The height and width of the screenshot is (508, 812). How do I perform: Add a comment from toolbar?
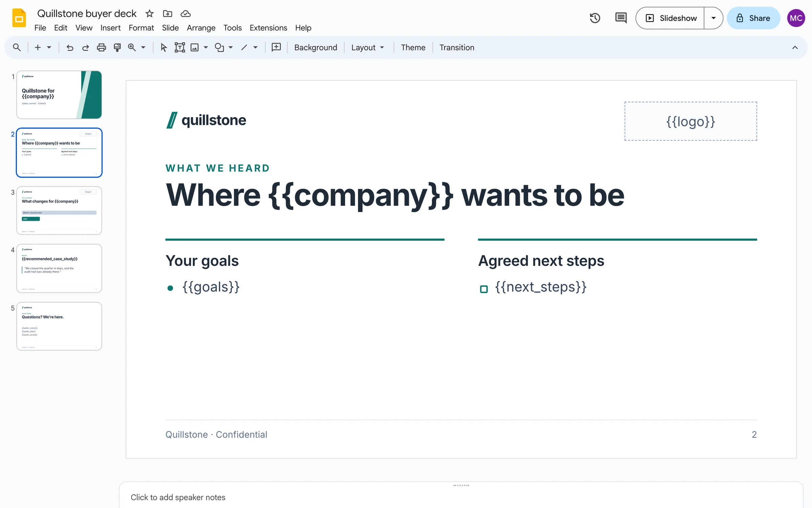point(276,47)
